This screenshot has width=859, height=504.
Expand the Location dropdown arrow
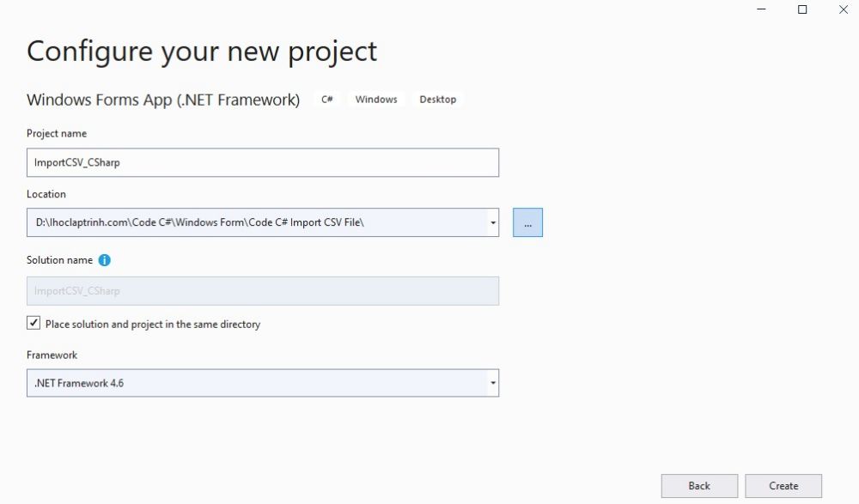pyautogui.click(x=493, y=223)
